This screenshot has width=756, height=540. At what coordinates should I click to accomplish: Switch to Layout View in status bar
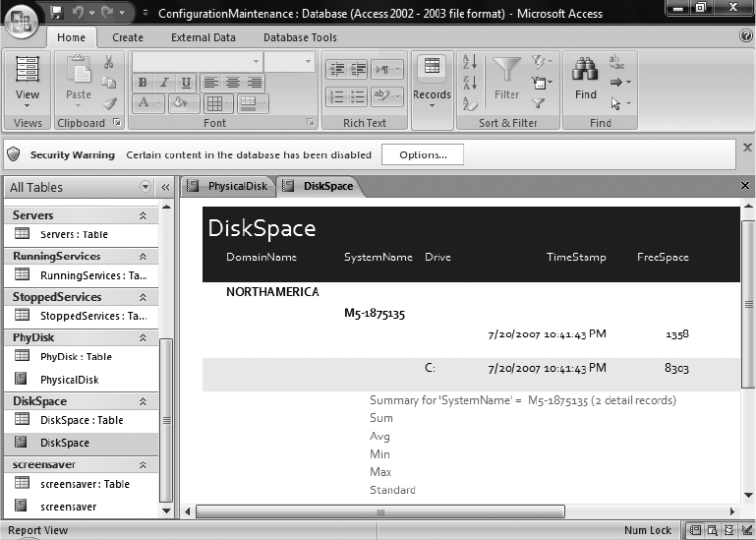pyautogui.click(x=729, y=530)
